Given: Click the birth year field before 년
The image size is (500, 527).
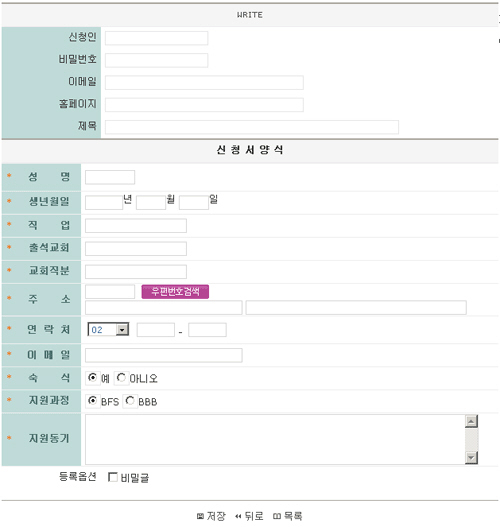Looking at the screenshot, I should (x=104, y=203).
